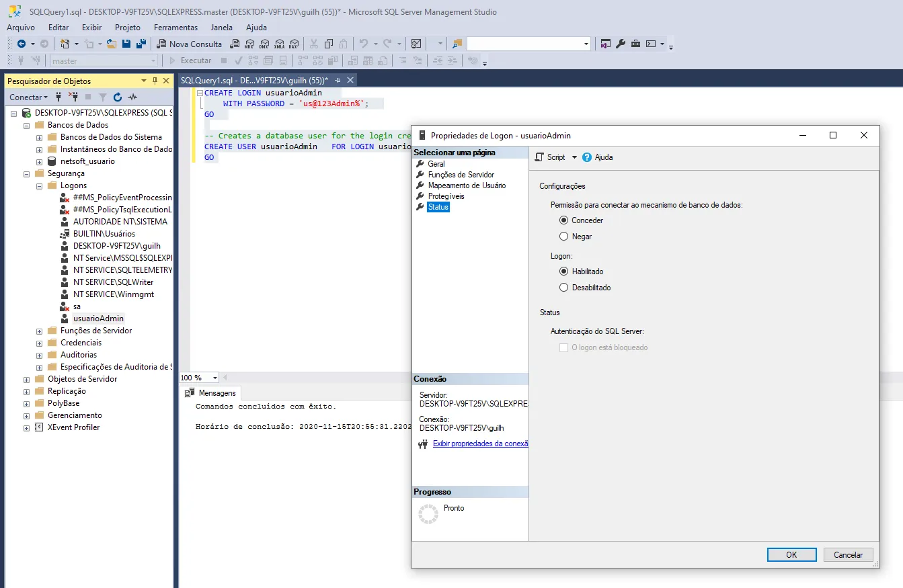Click the Nova Consulta toolbar button
The image size is (903, 588).
189,44
